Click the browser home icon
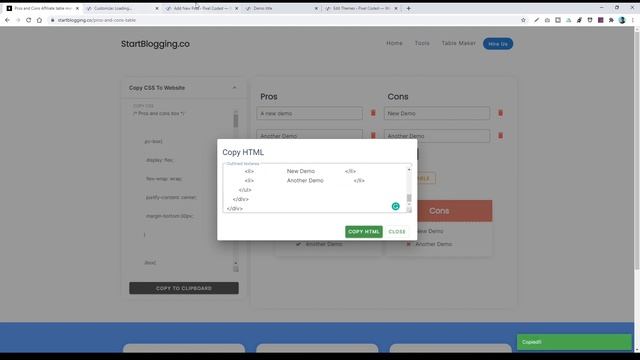 click(x=39, y=20)
